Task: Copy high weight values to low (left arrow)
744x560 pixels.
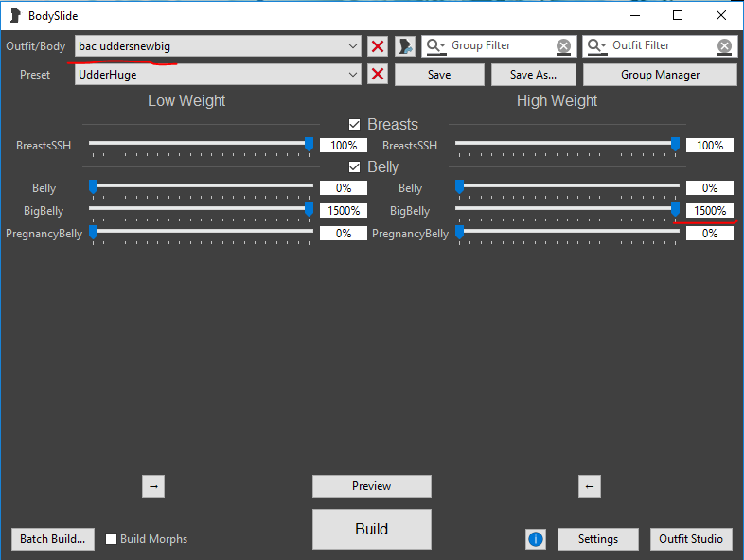Action: [x=590, y=486]
